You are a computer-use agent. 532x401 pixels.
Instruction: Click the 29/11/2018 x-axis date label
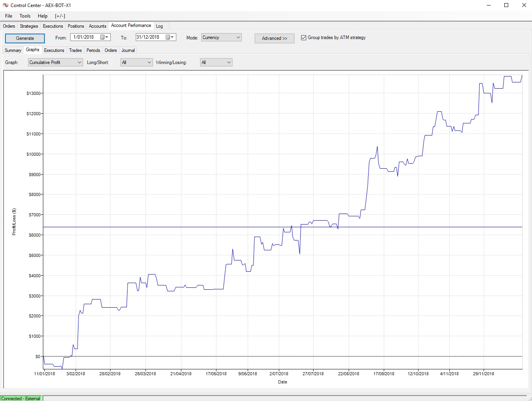click(484, 374)
